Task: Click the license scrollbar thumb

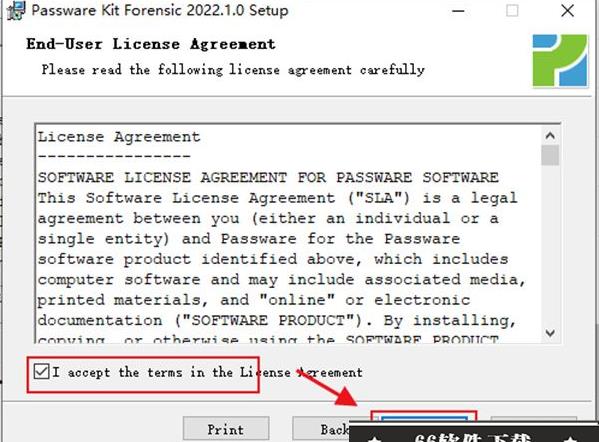Action: click(550, 155)
